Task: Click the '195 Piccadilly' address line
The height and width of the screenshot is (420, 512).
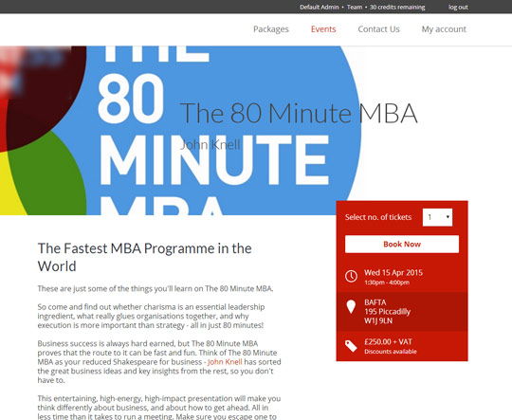Action: (387, 312)
